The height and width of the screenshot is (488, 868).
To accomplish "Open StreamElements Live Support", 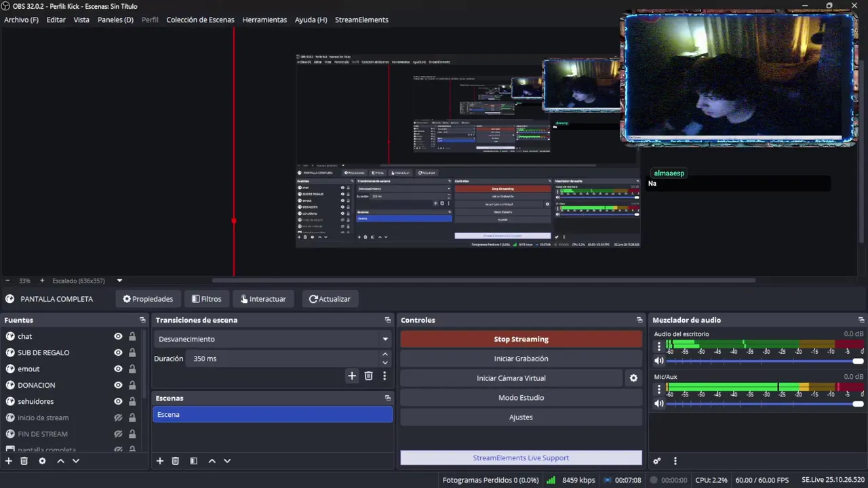I will coord(521,458).
